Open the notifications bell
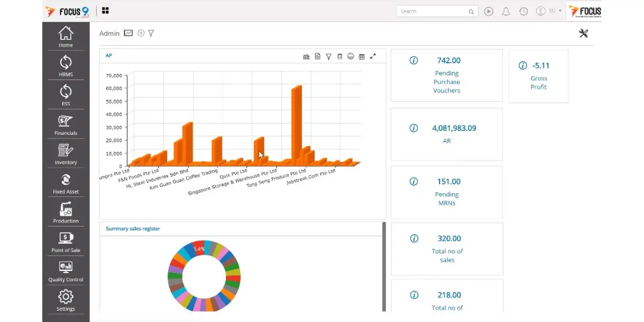 coord(506,11)
